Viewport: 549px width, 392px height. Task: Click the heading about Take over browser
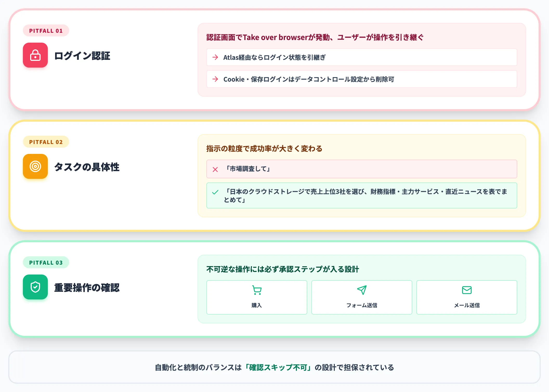tap(315, 37)
